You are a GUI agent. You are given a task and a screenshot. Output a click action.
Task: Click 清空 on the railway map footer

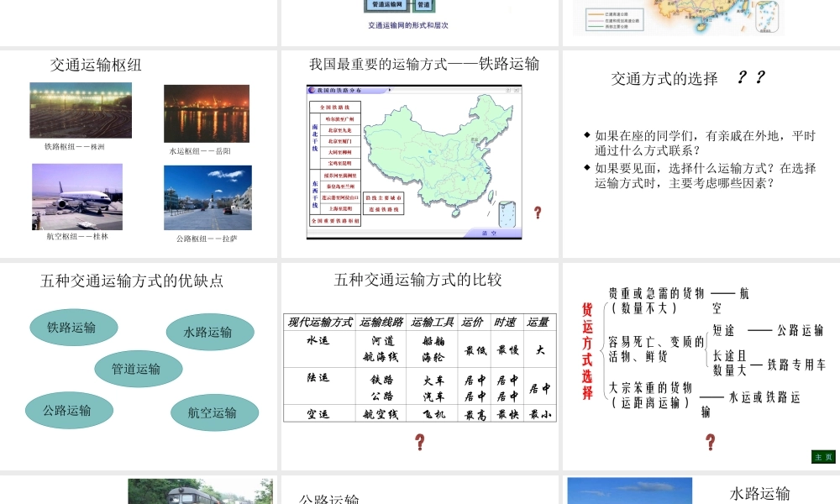point(489,234)
